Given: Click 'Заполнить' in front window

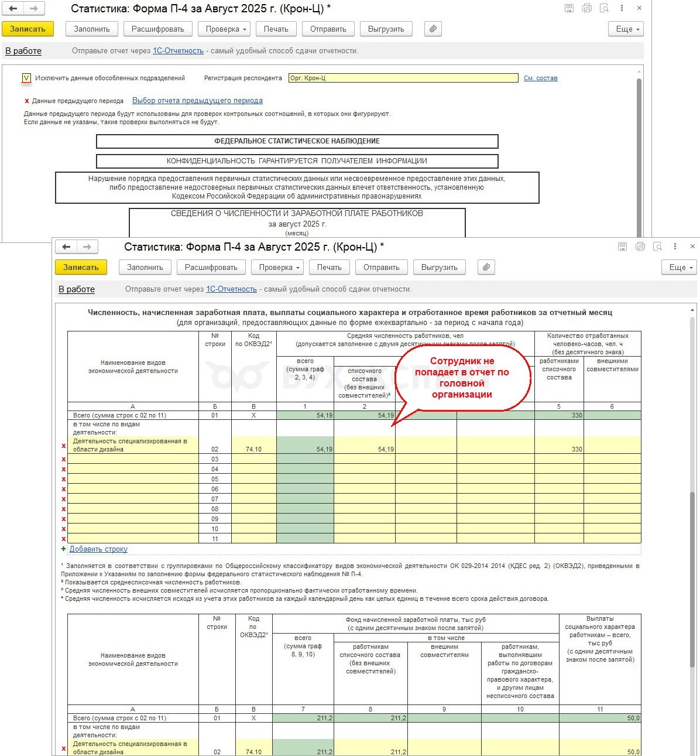Looking at the screenshot, I should [x=145, y=267].
